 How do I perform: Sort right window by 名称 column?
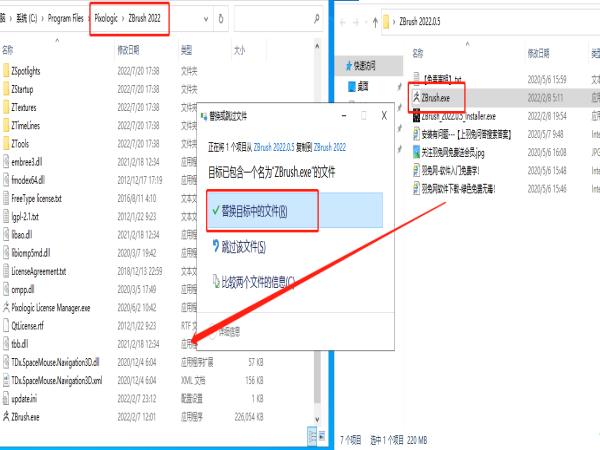[x=418, y=53]
